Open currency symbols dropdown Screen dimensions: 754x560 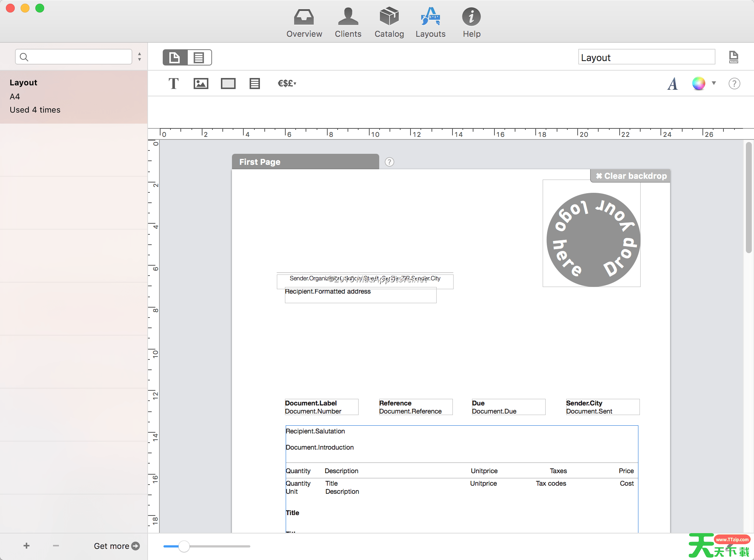[x=287, y=84]
